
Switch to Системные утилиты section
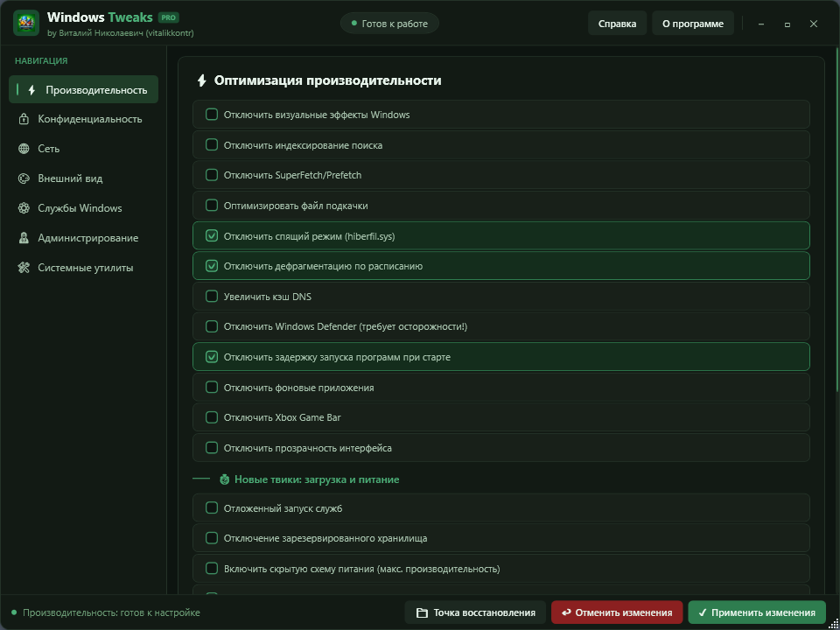pos(84,268)
